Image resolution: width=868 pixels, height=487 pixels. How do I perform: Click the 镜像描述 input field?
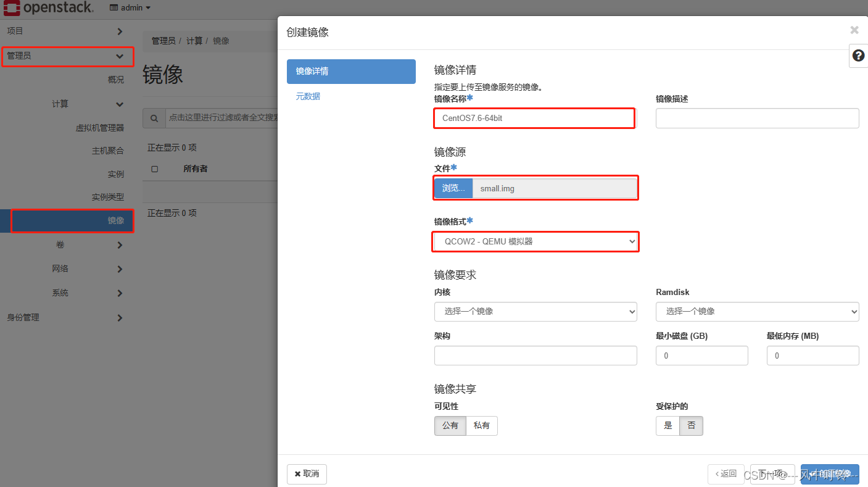(x=758, y=118)
